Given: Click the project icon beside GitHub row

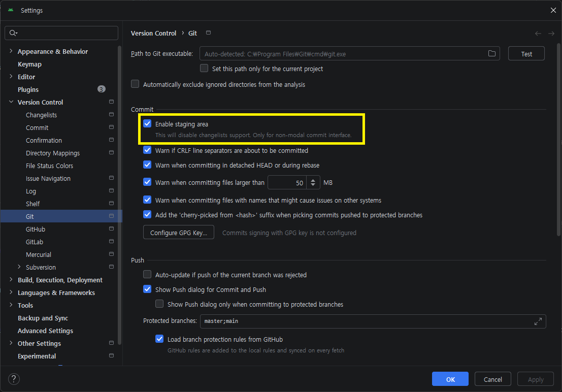Looking at the screenshot, I should click(x=112, y=229).
